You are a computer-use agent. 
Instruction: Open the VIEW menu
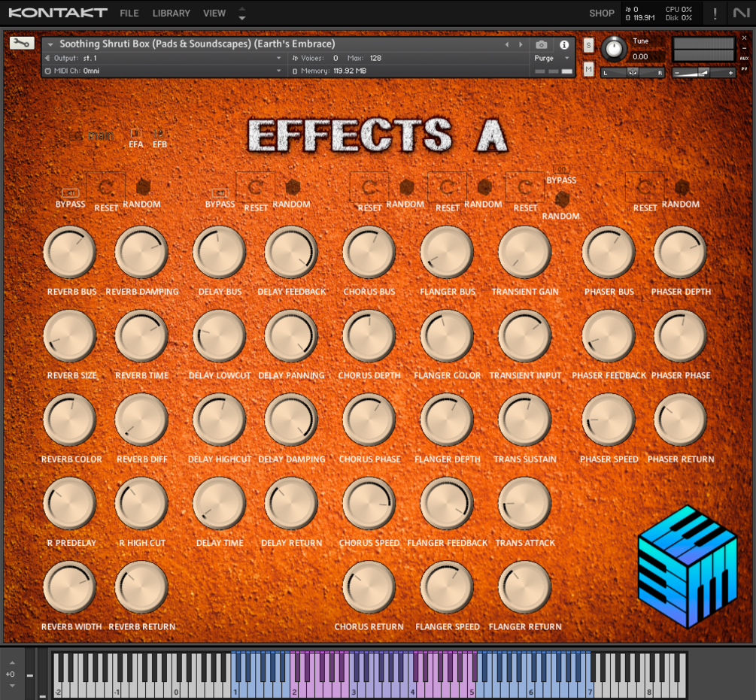(x=214, y=14)
